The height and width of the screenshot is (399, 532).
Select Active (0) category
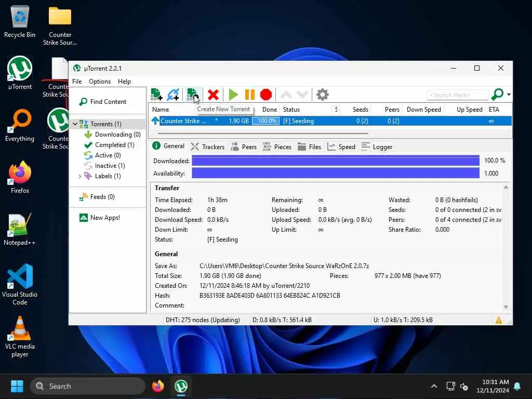(x=108, y=155)
